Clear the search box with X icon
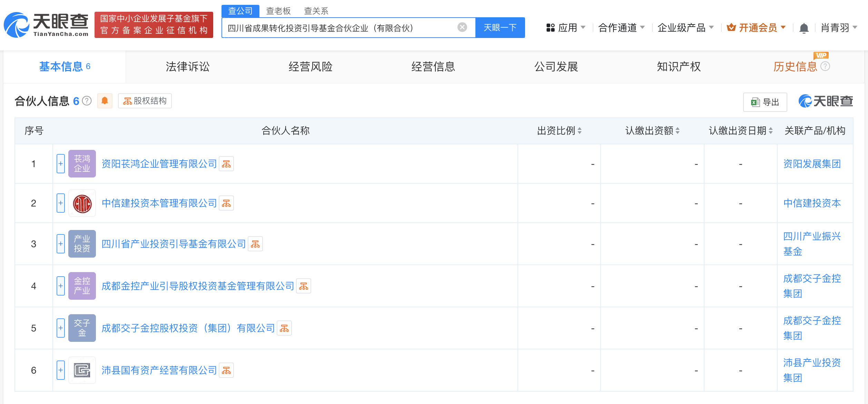The height and width of the screenshot is (404, 868). click(462, 27)
